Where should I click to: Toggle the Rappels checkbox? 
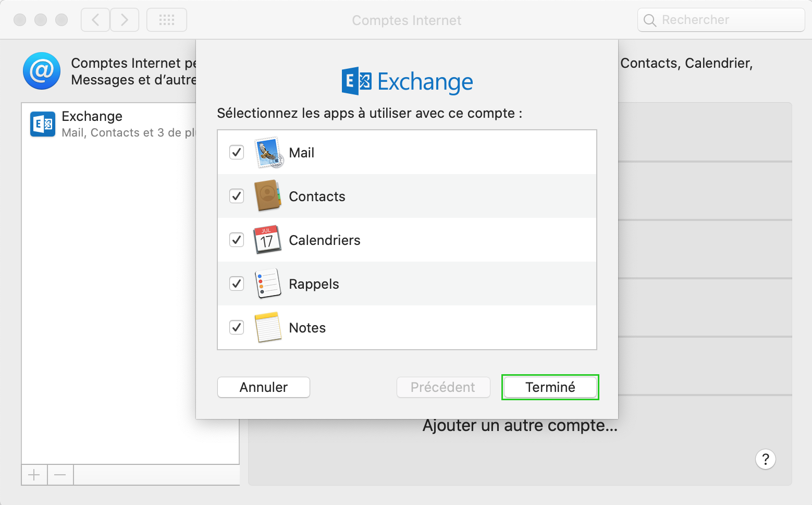pyautogui.click(x=237, y=284)
